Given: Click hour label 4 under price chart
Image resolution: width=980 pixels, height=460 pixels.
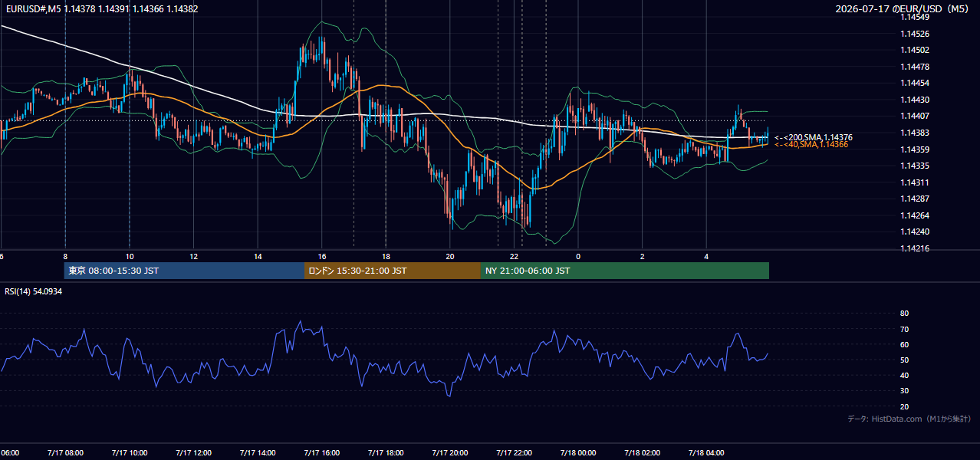Looking at the screenshot, I should tap(706, 256).
